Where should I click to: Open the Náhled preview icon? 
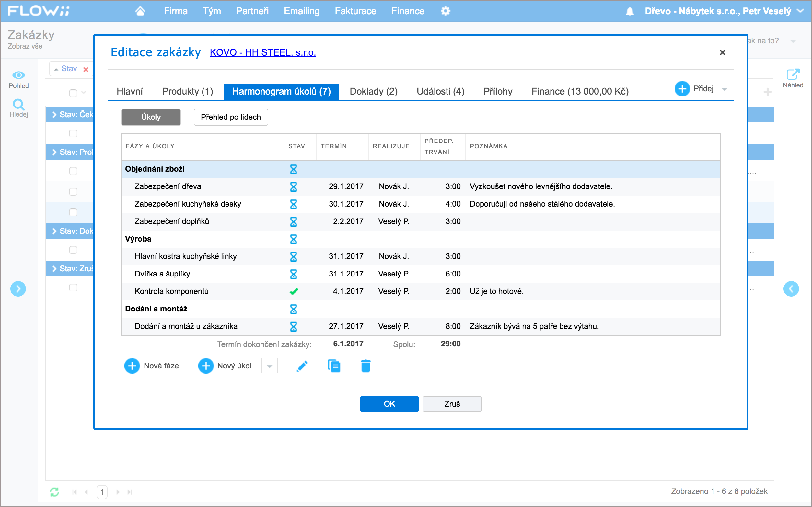tap(793, 74)
